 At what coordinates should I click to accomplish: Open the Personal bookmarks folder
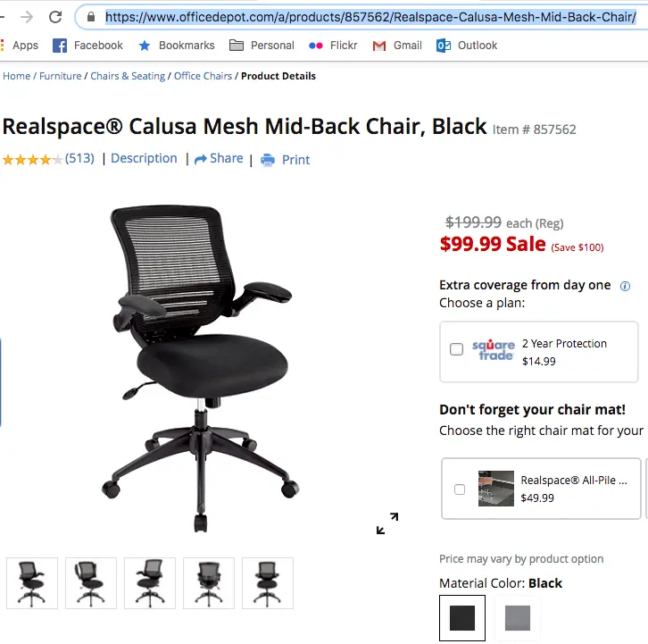(x=262, y=46)
